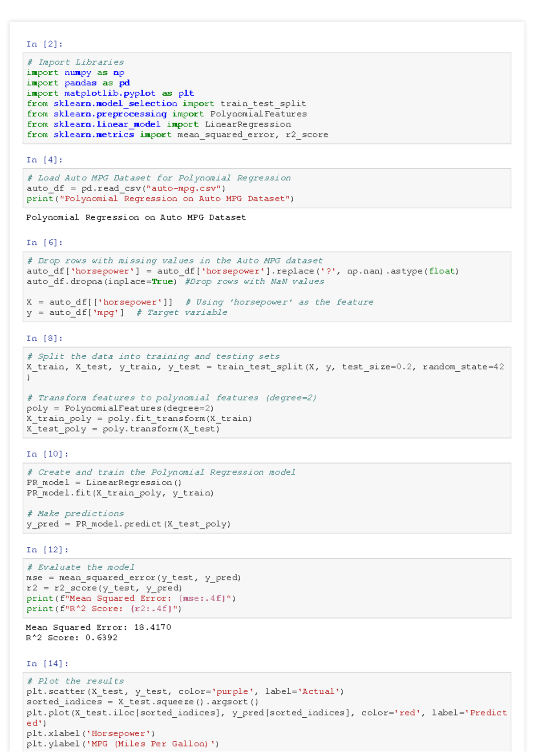Click the 'Mean Squared Error: 18.4170' output
Image resolution: width=534 pixels, height=756 pixels.
pyautogui.click(x=98, y=627)
